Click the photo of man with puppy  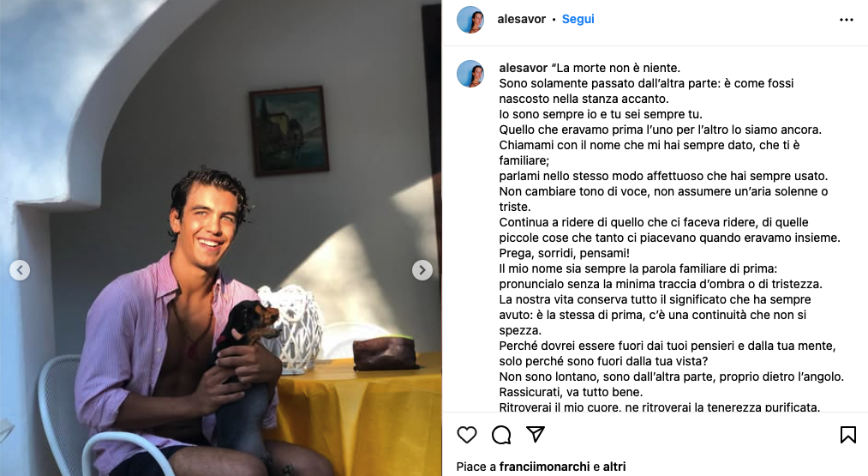point(221,238)
